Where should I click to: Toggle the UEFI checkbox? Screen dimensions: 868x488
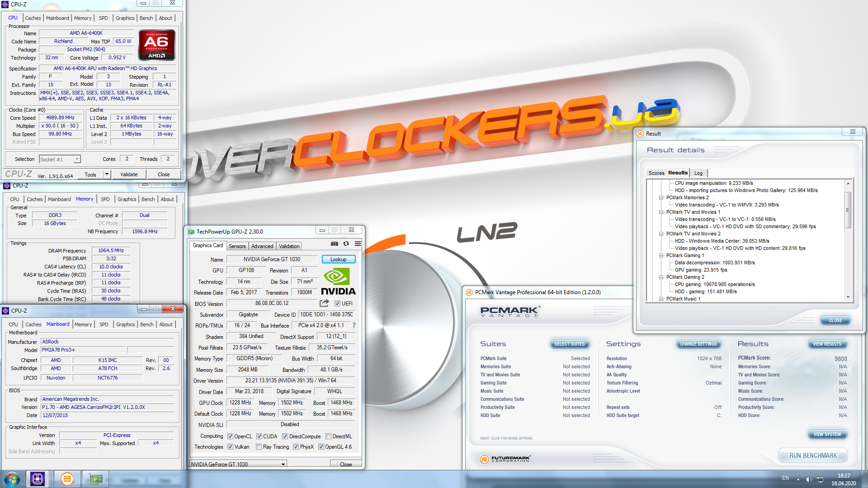(337, 304)
